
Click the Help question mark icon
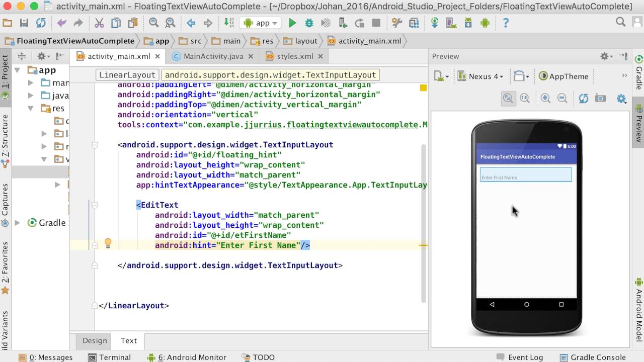tap(506, 23)
